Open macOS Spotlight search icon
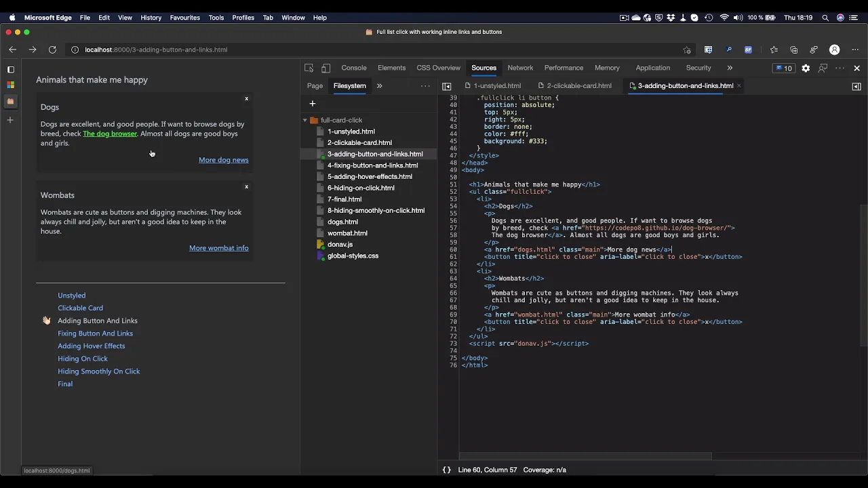The image size is (868, 488). point(825,18)
